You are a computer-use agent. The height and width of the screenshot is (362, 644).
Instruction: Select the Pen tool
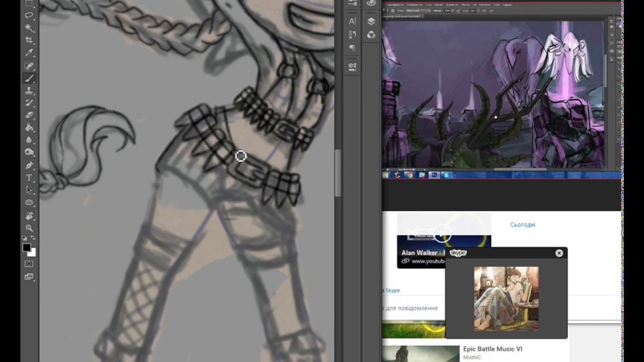tap(29, 165)
